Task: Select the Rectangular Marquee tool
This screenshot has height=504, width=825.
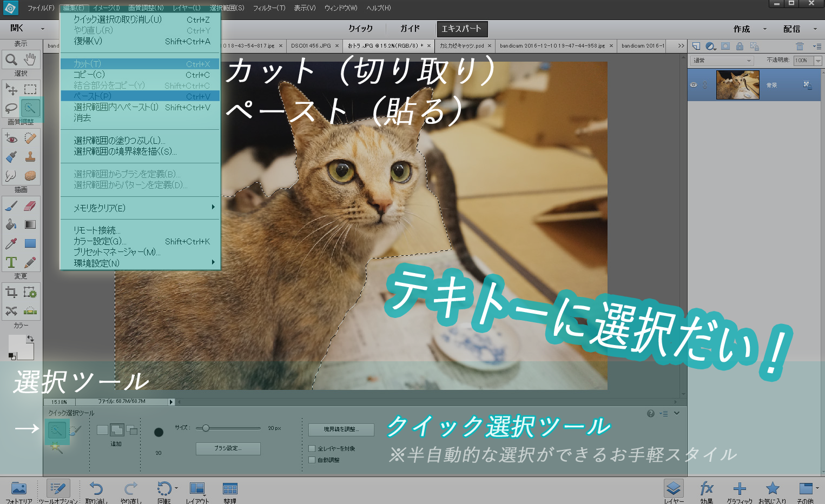Action: point(30,89)
